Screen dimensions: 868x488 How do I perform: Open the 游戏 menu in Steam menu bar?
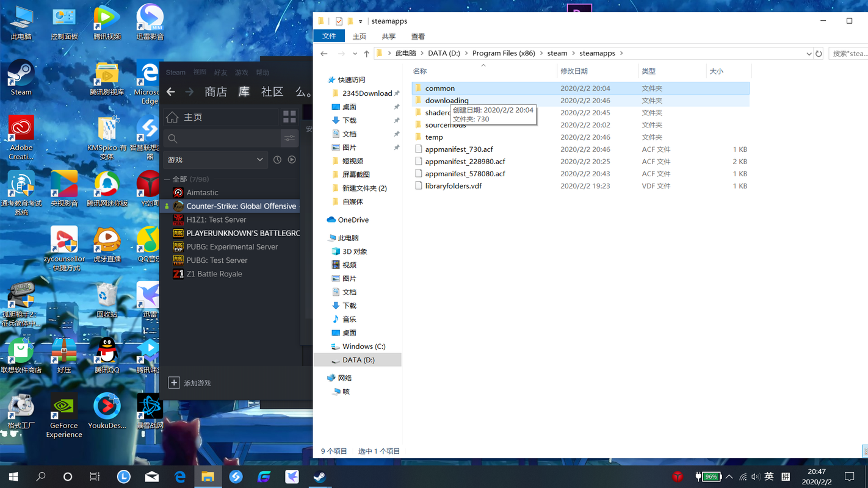242,73
